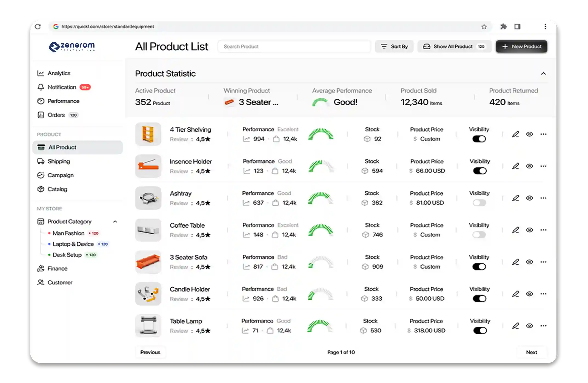Open the Analytics section in sidebar
The image size is (588, 383).
[x=59, y=73]
